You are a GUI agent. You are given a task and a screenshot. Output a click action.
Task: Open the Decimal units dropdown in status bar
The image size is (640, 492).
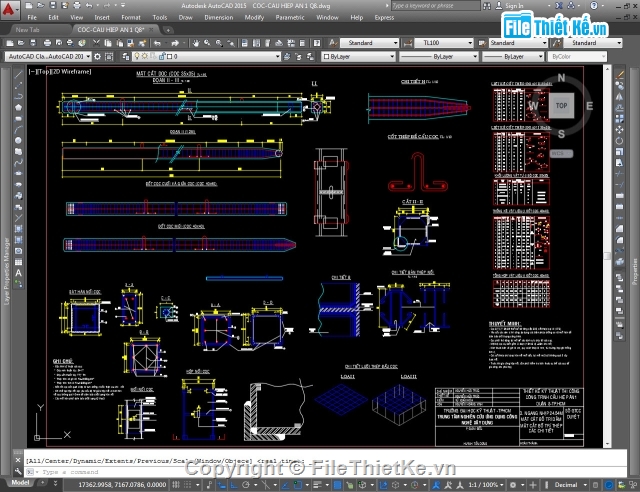[x=570, y=485]
